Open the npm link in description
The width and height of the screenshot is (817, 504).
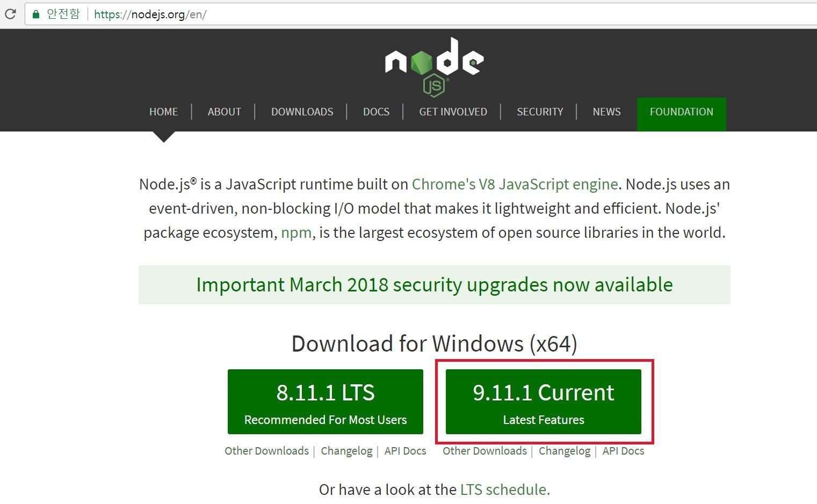click(296, 233)
